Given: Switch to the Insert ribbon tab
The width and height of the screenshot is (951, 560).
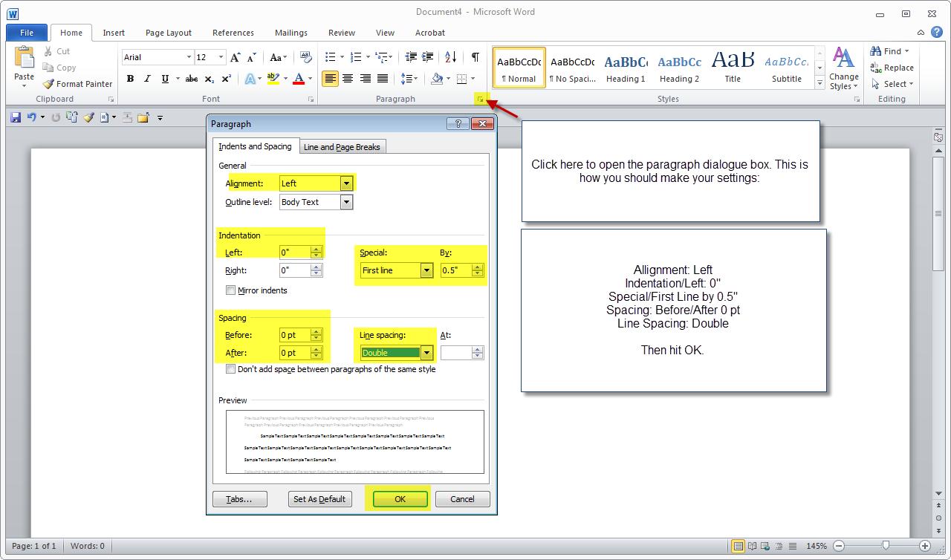Looking at the screenshot, I should 114,33.
